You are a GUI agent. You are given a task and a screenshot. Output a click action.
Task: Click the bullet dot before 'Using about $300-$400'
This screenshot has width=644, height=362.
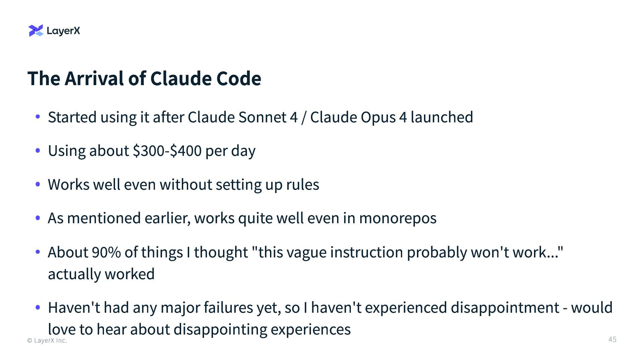(38, 150)
